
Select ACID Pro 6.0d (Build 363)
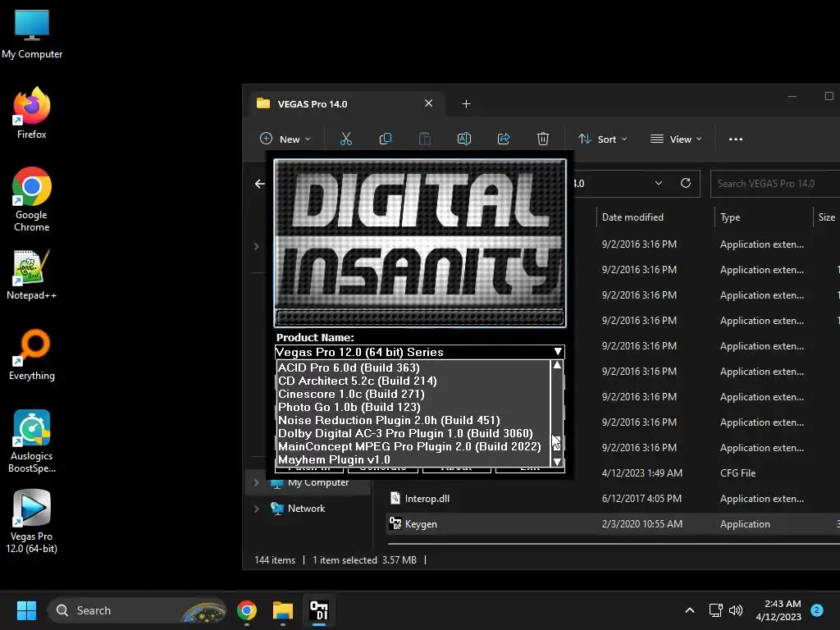click(413, 367)
